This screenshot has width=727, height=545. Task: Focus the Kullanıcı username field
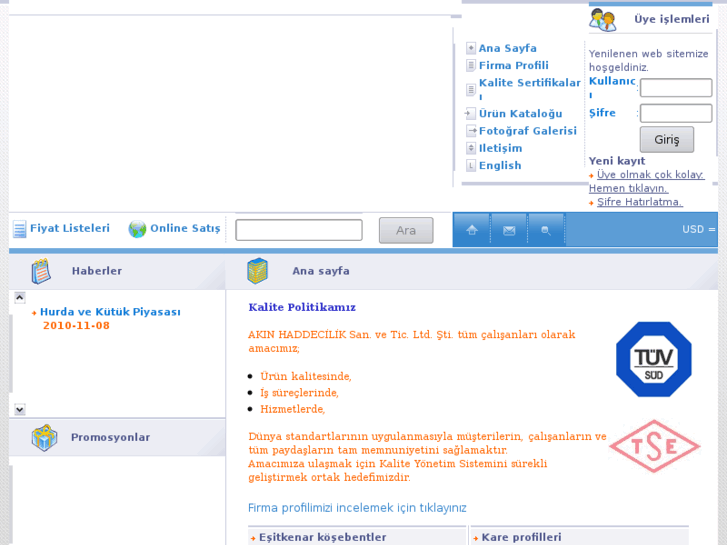(676, 88)
